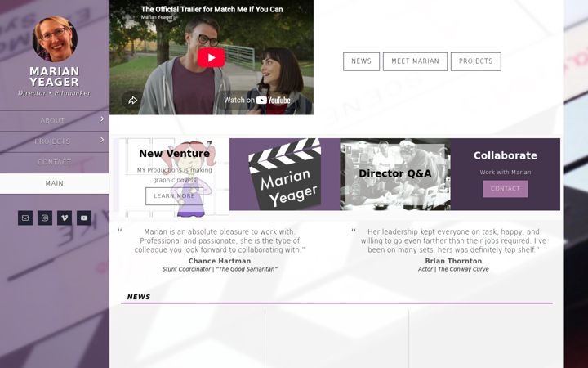Open the Instagram social icon
Viewport: 588px width, 368px height.
coord(45,218)
